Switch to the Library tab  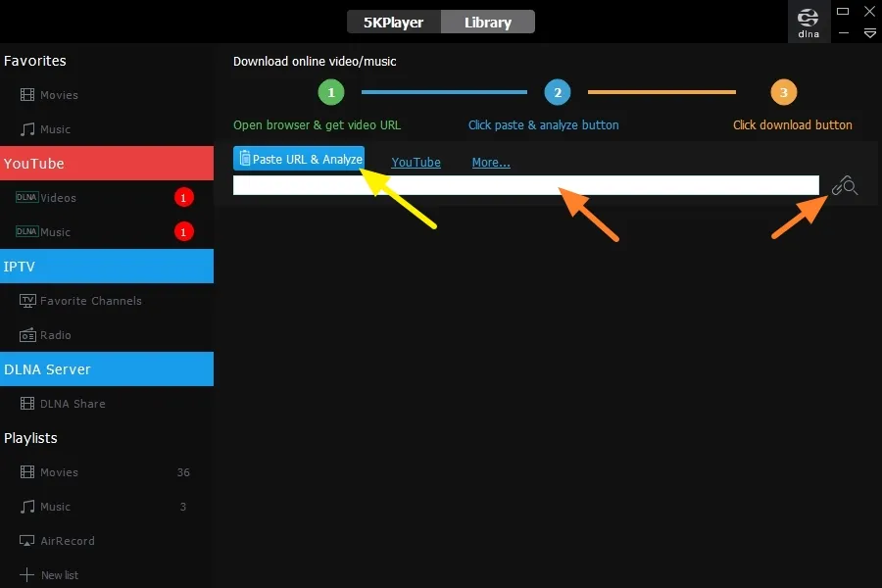coord(487,22)
